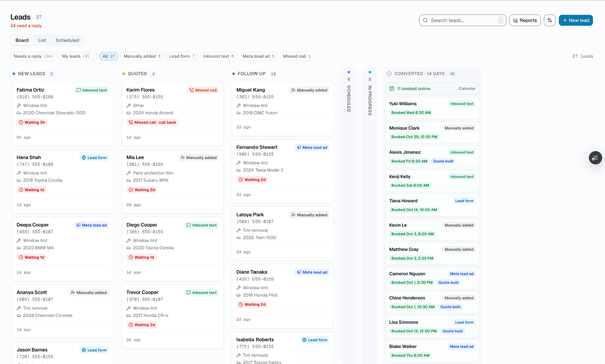
Task: Filter by Lead form source
Action: [x=182, y=56]
